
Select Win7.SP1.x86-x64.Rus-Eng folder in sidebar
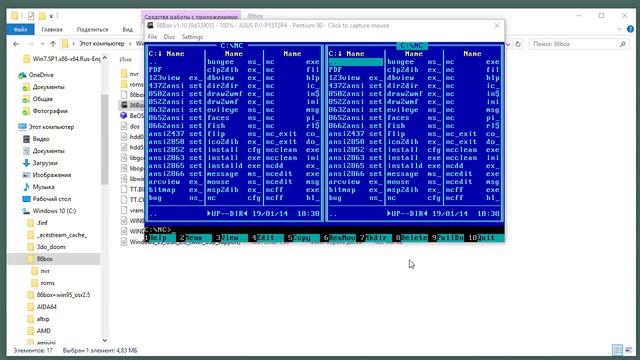67,59
